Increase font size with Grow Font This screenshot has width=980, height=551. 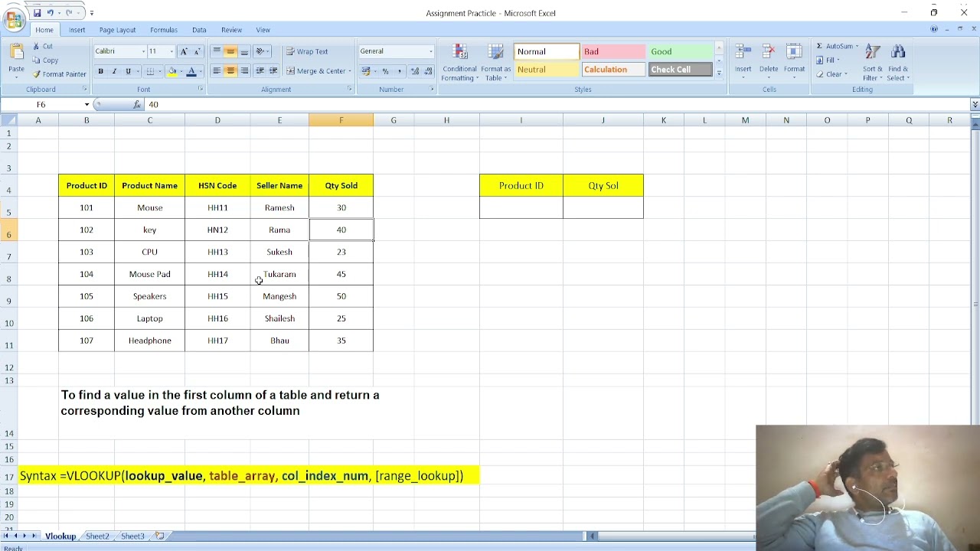[x=183, y=51]
